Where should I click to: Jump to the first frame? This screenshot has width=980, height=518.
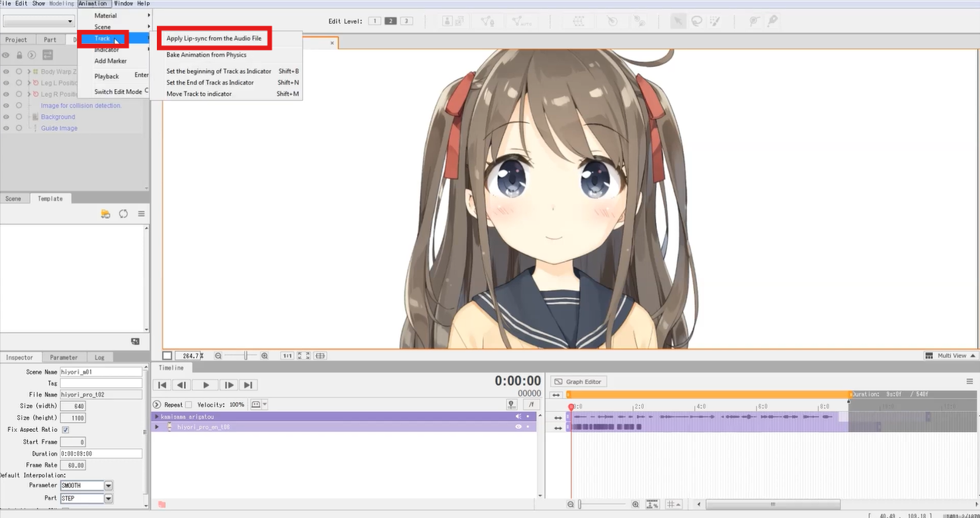click(162, 385)
